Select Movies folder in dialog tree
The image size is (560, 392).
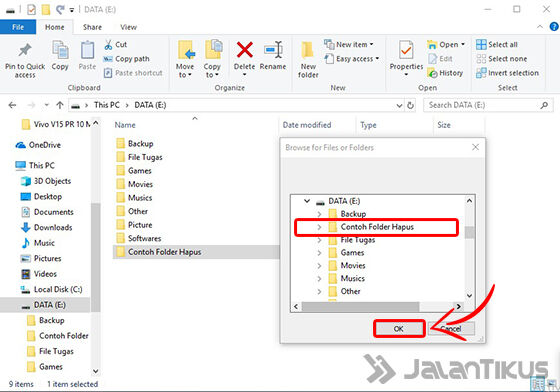pyautogui.click(x=347, y=266)
